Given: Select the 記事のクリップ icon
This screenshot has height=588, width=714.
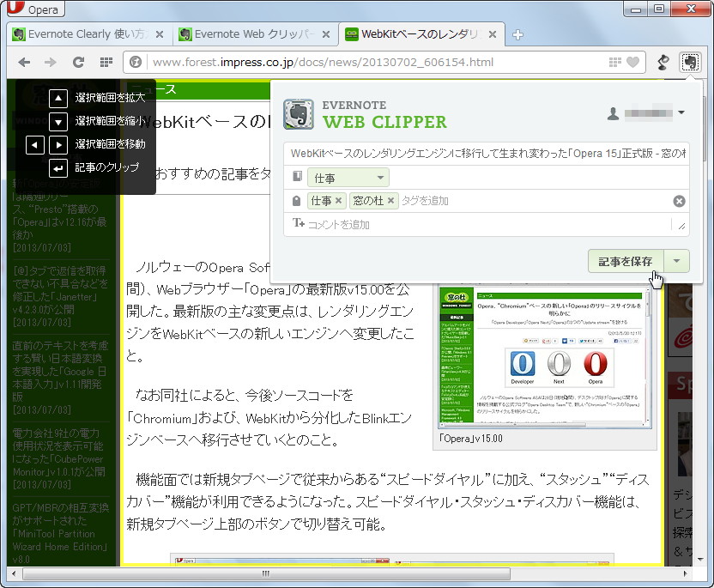Looking at the screenshot, I should [x=57, y=168].
